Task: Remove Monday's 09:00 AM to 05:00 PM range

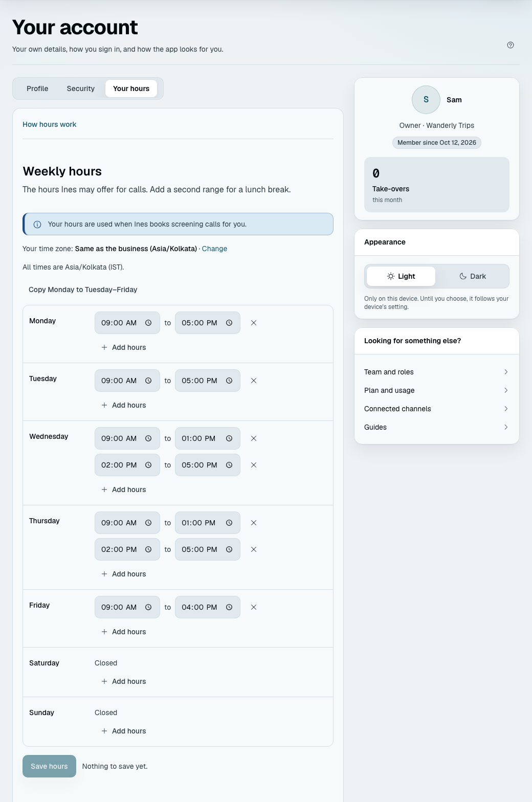Action: [254, 323]
